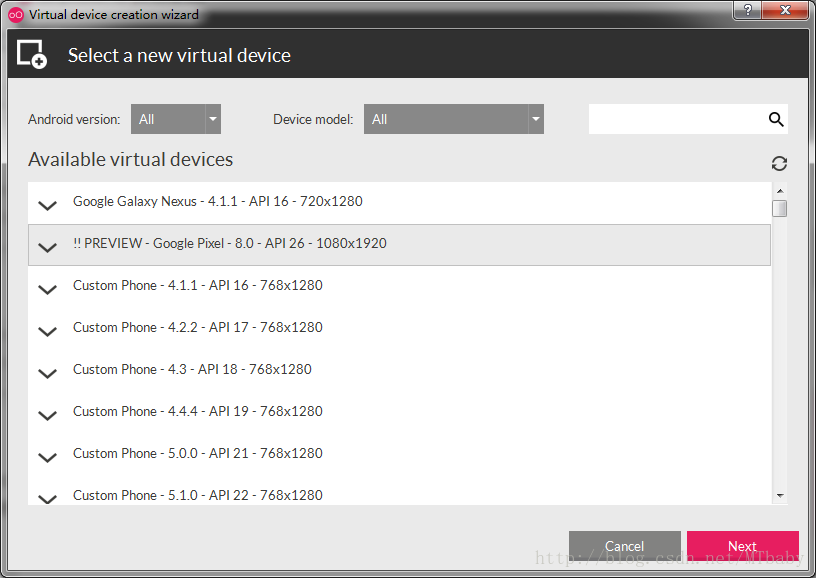Expand Custom Phone 4.2.2 API 17 chevron
816x578 pixels.
click(47, 331)
